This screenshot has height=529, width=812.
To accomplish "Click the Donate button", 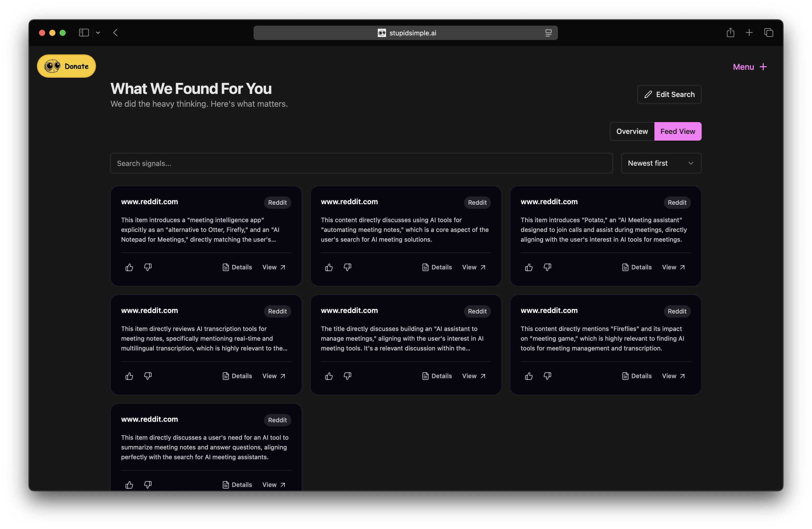I will 66,66.
